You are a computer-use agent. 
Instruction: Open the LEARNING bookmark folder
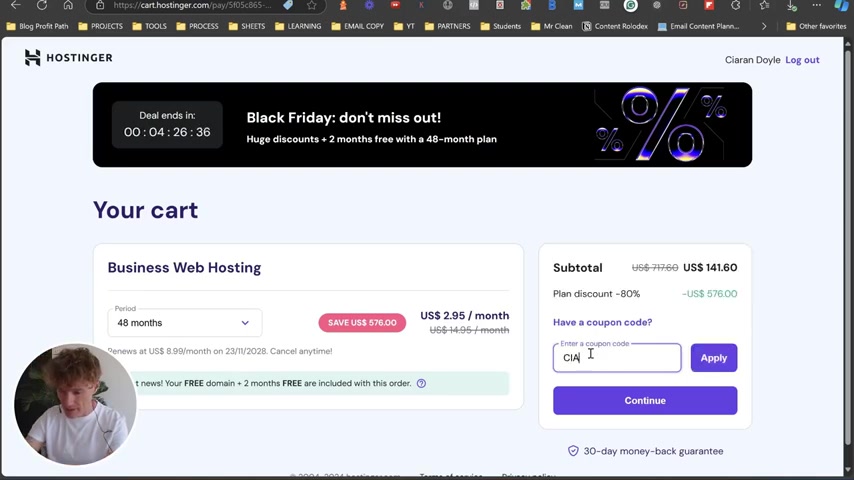298,26
